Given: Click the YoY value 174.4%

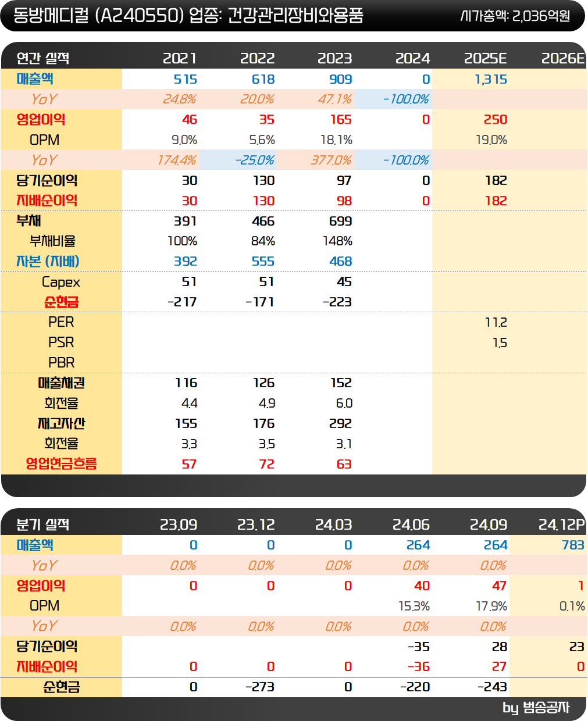Looking at the screenshot, I should (177, 160).
